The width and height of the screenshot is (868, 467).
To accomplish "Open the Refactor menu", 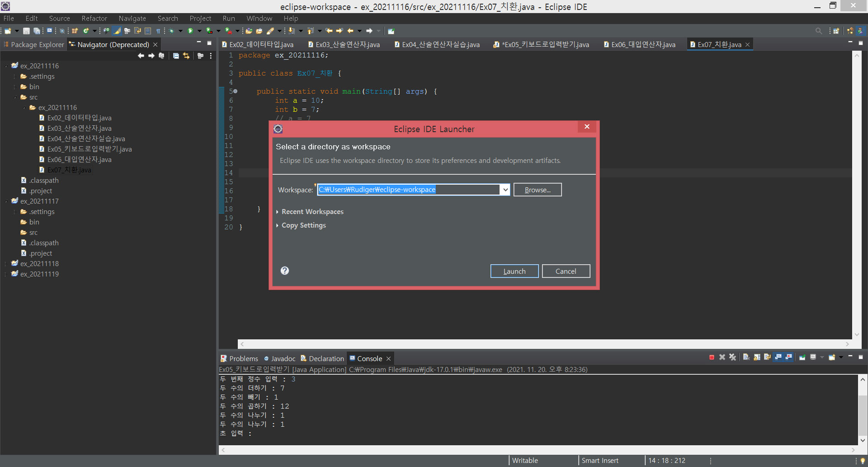I will pyautogui.click(x=94, y=18).
